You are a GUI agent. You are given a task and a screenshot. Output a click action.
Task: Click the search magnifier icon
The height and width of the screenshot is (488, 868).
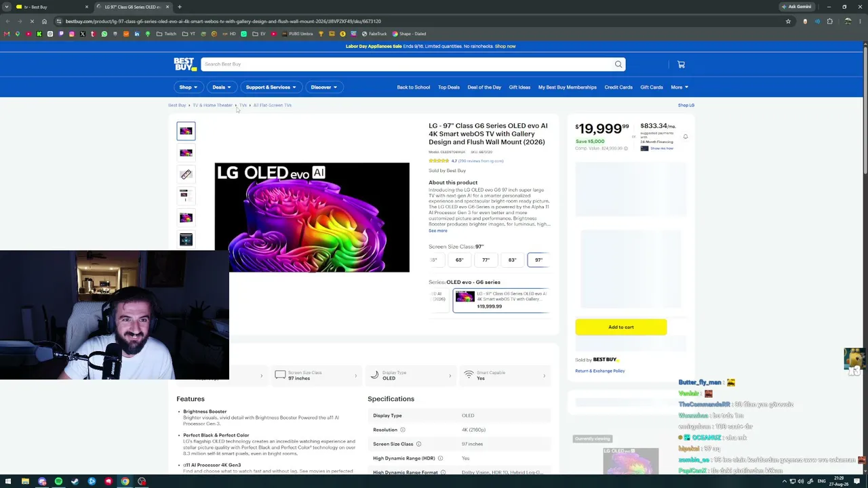click(x=618, y=64)
